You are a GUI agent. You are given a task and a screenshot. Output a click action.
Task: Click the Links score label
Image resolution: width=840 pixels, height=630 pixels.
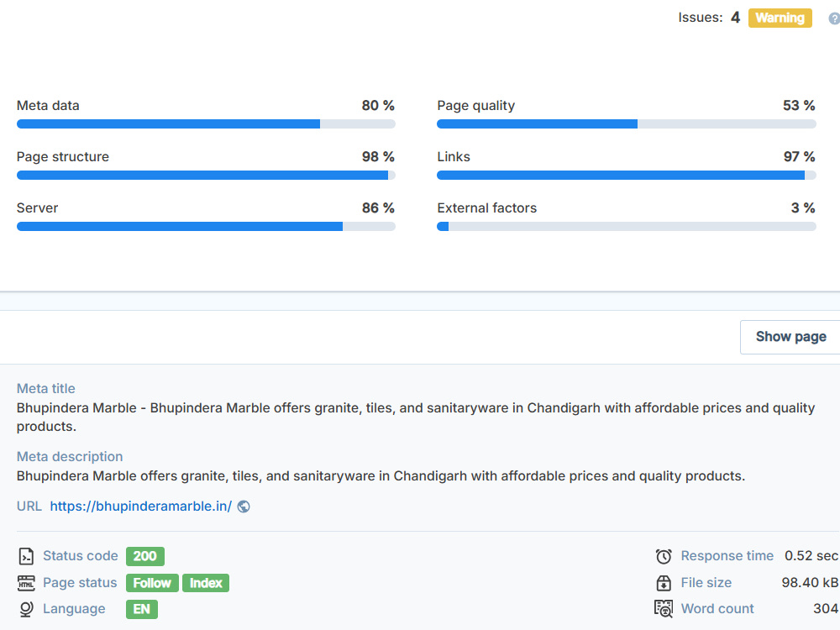click(x=454, y=157)
